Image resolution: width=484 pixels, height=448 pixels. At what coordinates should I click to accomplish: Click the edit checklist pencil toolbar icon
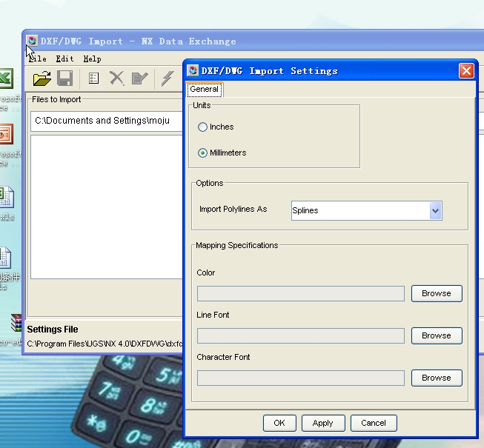click(x=139, y=78)
